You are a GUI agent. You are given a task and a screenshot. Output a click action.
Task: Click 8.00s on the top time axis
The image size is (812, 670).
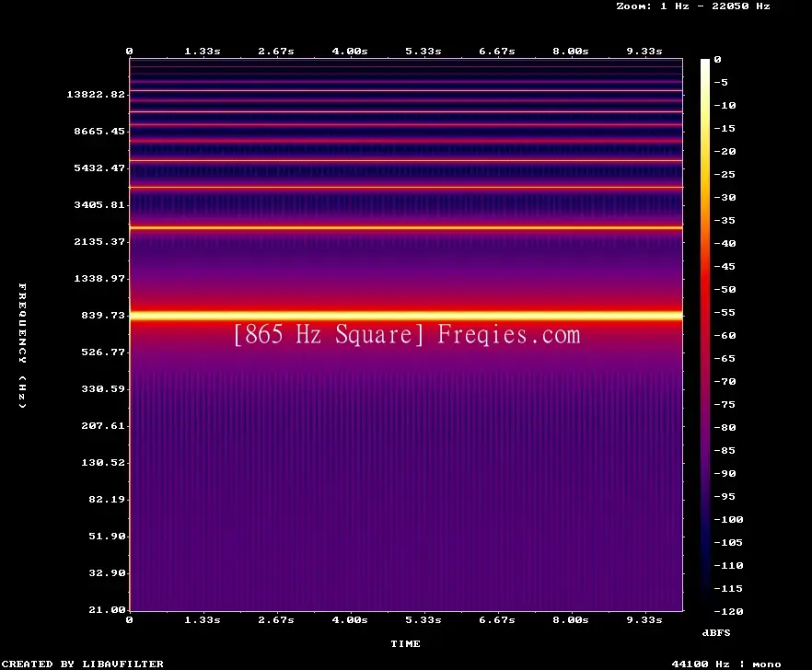tap(570, 52)
